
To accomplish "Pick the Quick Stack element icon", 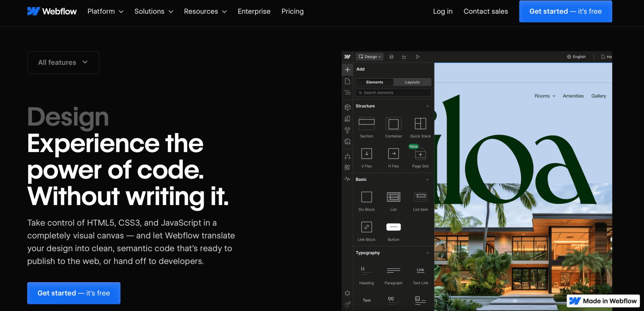I will click(x=420, y=124).
